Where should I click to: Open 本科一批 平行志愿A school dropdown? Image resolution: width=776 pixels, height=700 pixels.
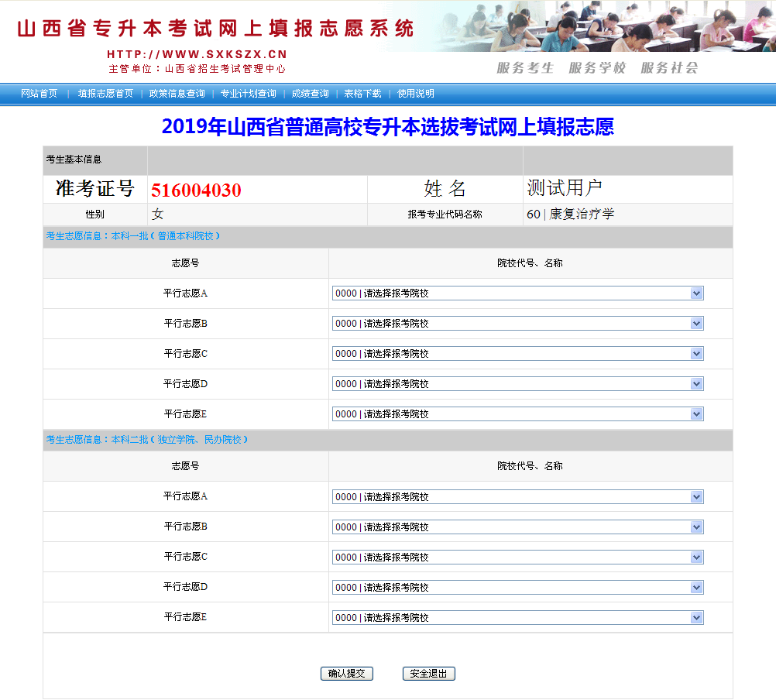coord(517,293)
